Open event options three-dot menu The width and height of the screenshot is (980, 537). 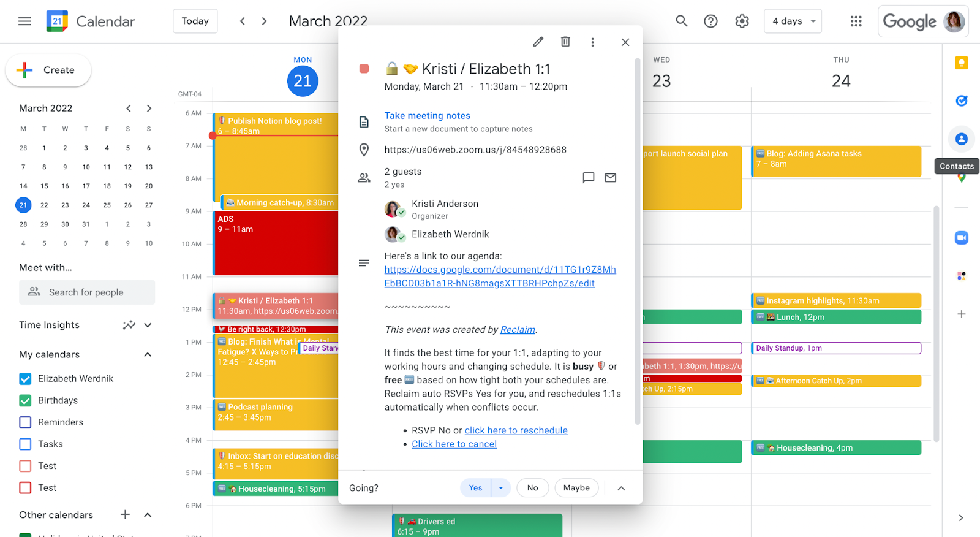coord(592,42)
